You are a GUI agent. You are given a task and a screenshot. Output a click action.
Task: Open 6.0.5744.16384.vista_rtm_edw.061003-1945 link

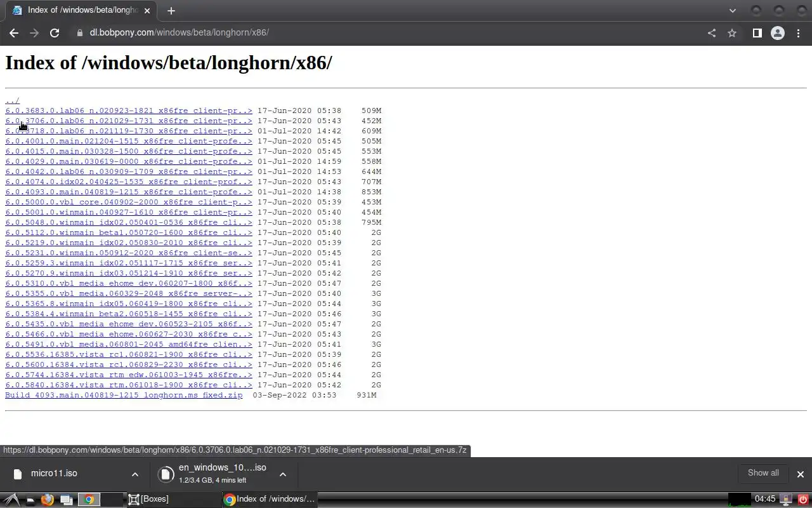(129, 375)
